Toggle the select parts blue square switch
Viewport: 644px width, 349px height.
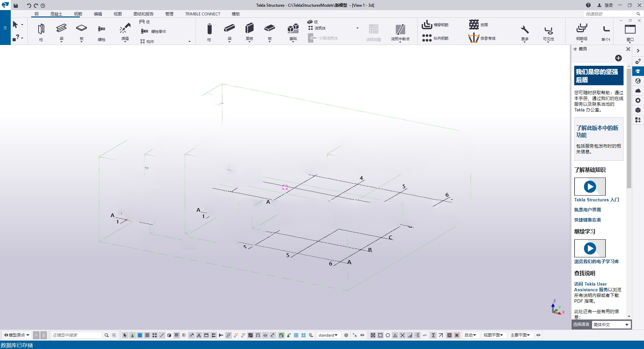[140, 335]
